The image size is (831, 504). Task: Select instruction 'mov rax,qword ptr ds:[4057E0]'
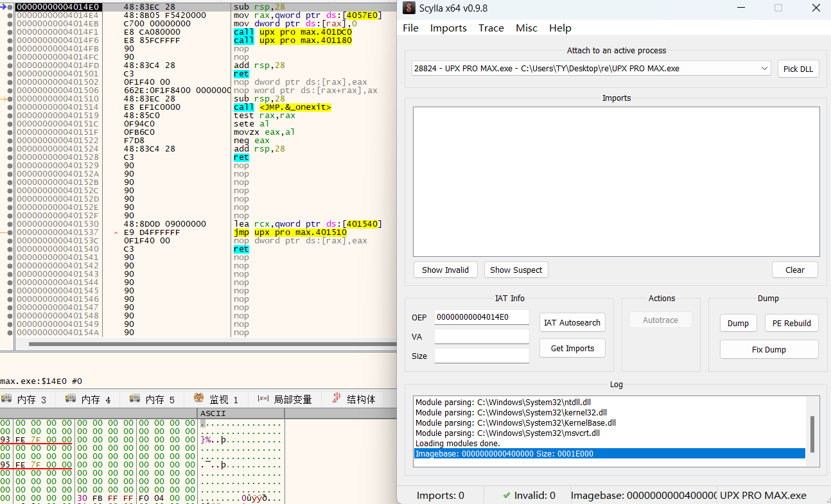[x=308, y=15]
